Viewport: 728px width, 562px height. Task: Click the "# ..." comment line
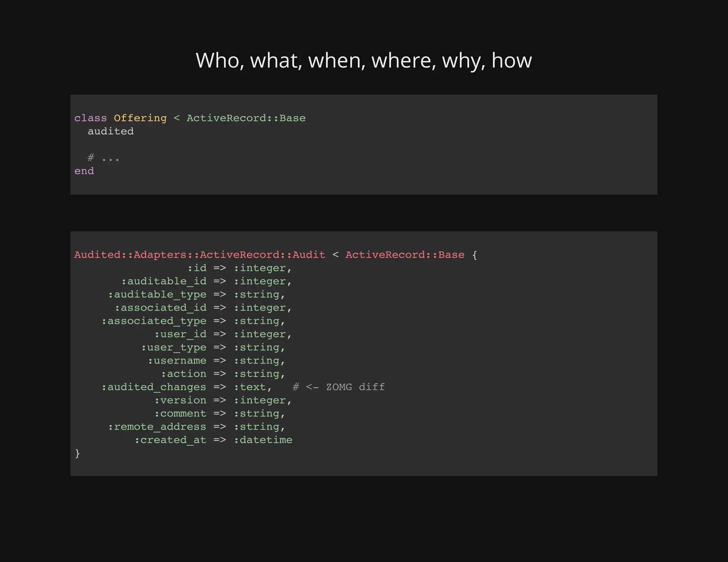click(x=103, y=157)
